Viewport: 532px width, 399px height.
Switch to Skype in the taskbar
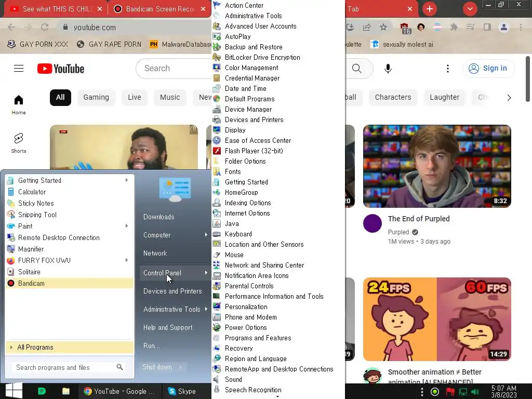point(182,391)
